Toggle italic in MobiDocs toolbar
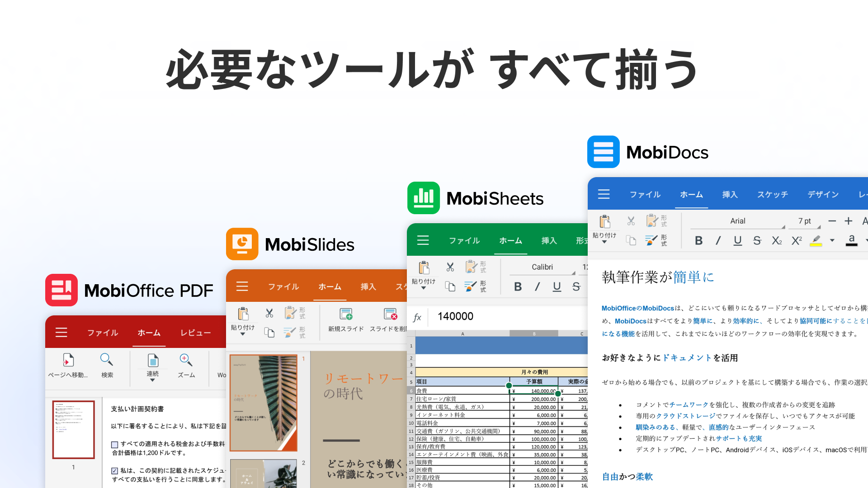868x488 pixels. (718, 240)
